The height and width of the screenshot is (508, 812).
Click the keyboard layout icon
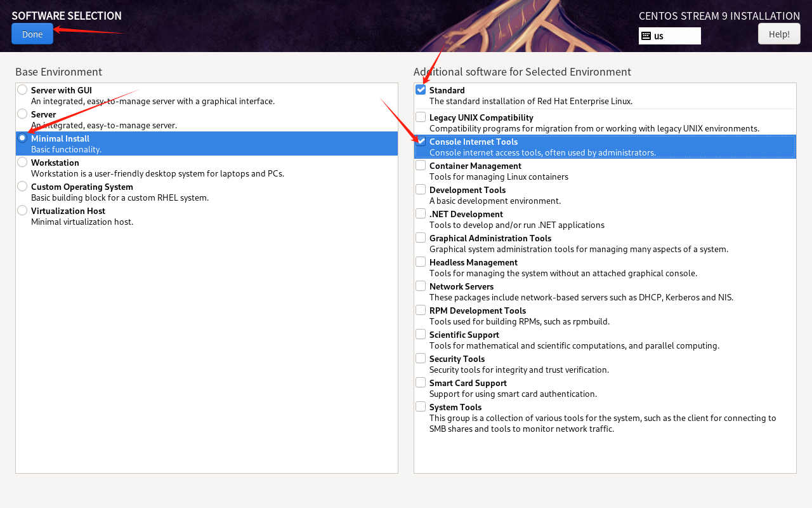click(646, 36)
